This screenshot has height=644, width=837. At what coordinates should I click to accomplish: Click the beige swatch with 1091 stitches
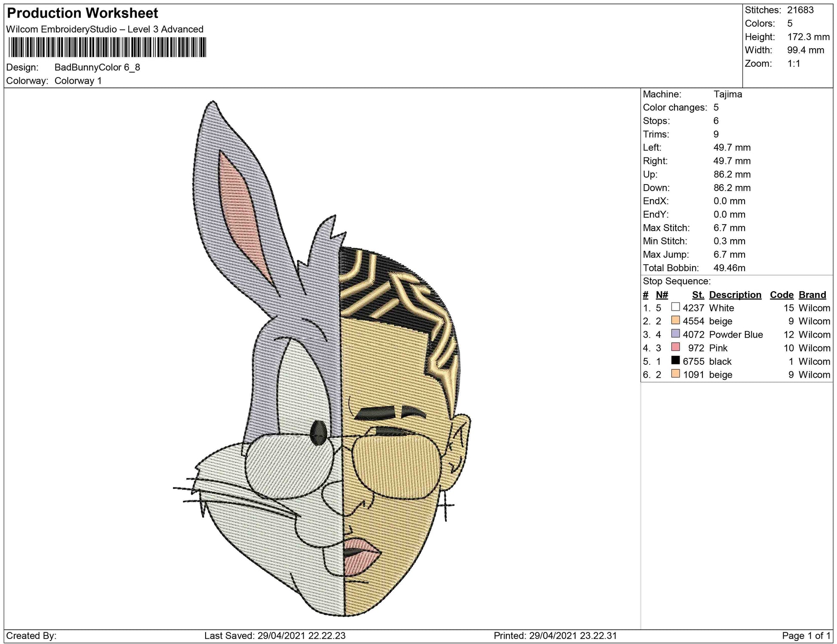[x=675, y=374]
